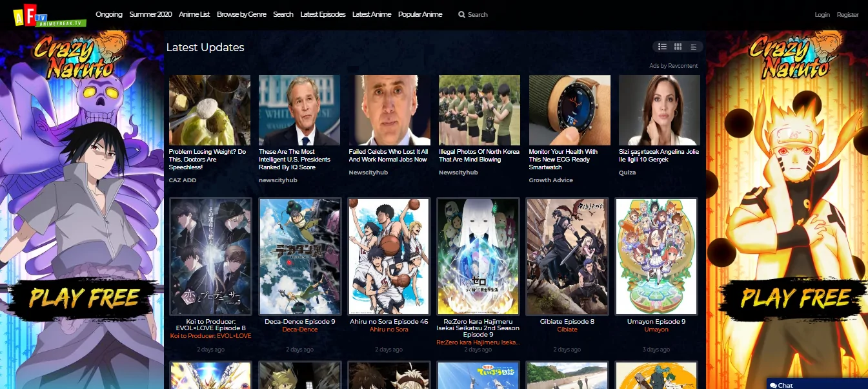Open the Search navigation link
868x389 pixels.
point(283,14)
